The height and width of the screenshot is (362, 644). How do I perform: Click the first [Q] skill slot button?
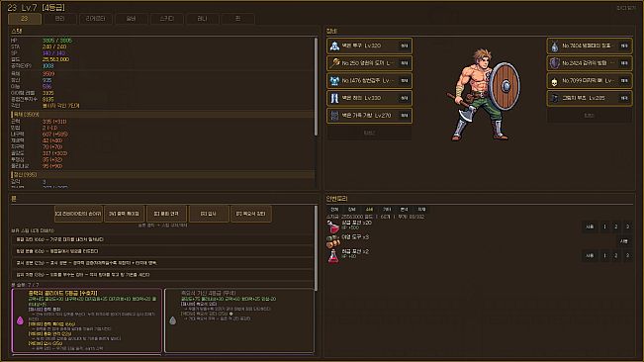[x=78, y=214]
